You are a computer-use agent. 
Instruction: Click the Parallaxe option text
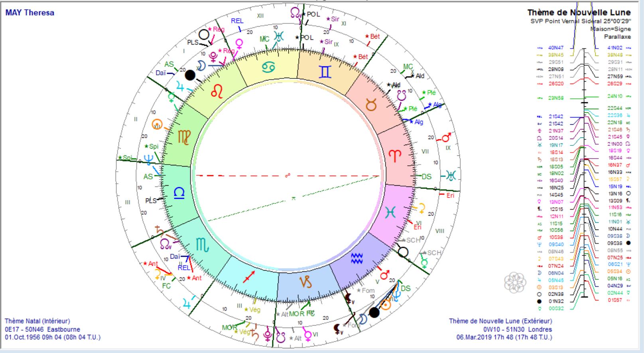617,37
